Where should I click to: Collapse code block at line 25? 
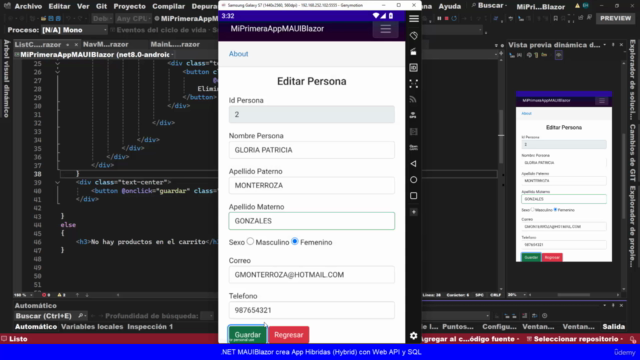(58, 64)
